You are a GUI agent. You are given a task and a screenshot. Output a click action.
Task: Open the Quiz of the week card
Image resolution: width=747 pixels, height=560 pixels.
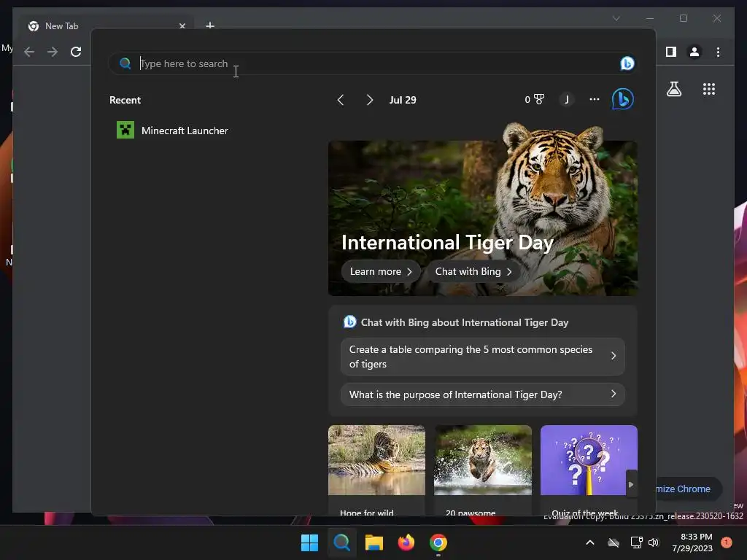pyautogui.click(x=589, y=470)
